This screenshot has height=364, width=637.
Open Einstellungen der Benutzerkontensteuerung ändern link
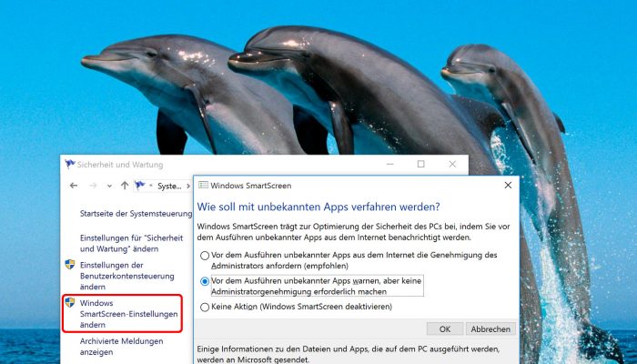[x=126, y=276]
